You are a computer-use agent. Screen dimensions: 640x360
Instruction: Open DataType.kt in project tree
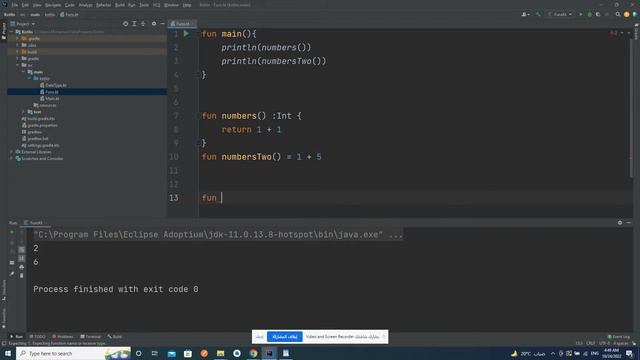[x=53, y=85]
